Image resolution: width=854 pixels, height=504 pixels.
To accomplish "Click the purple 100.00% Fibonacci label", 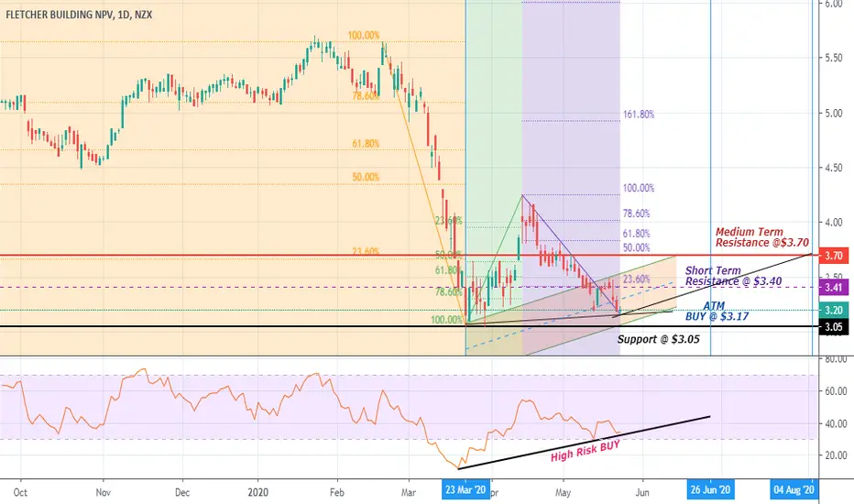I will (639, 188).
